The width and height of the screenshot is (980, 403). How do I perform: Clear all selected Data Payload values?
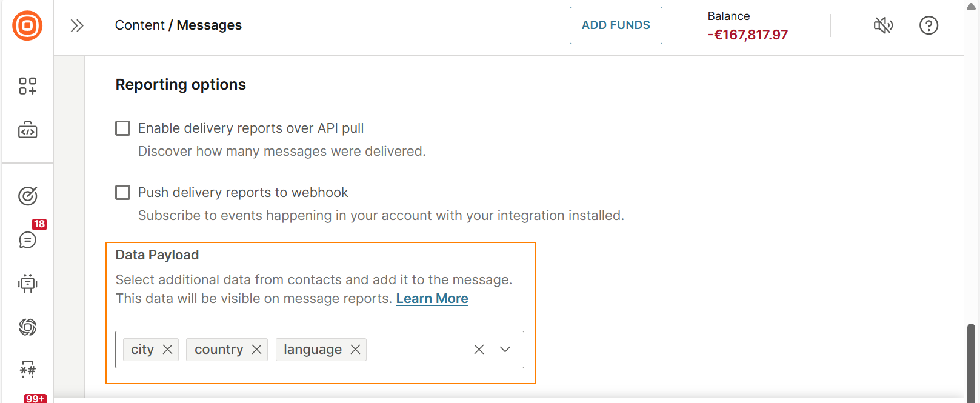click(479, 349)
